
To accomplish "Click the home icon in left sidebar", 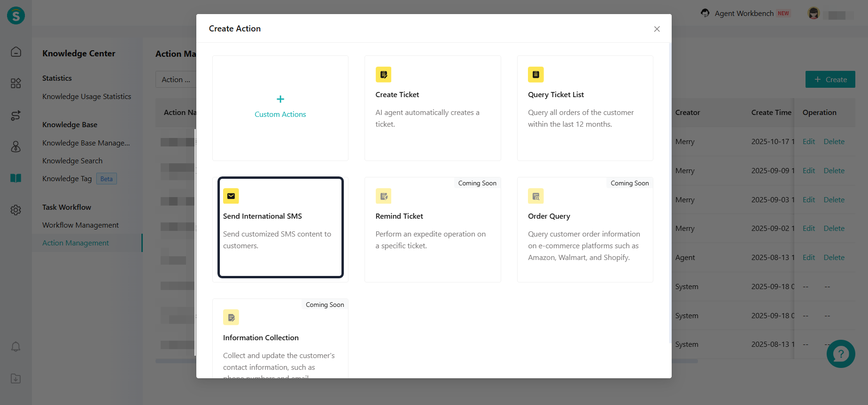I will 16,52.
